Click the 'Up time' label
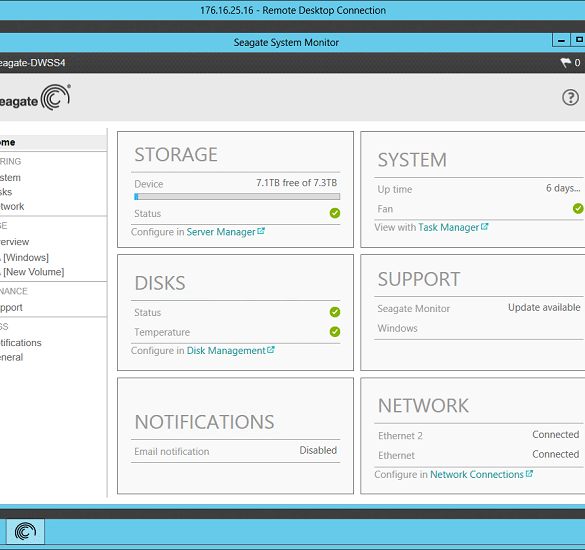The image size is (585, 550). [x=395, y=190]
